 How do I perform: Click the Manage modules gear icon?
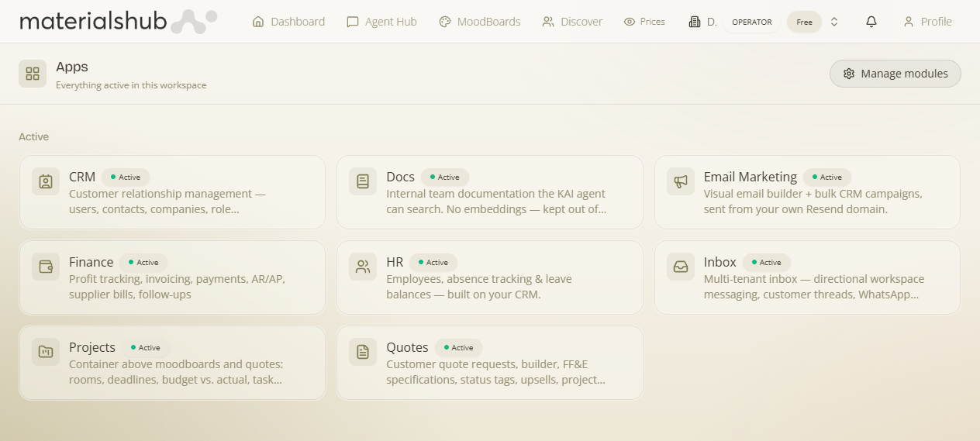(849, 74)
